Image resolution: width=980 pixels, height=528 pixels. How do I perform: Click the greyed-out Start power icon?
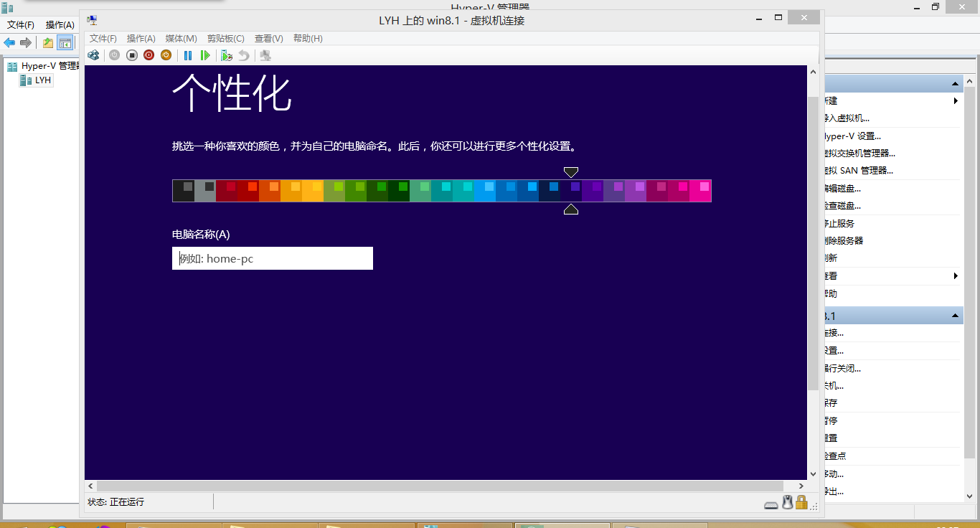(114, 55)
